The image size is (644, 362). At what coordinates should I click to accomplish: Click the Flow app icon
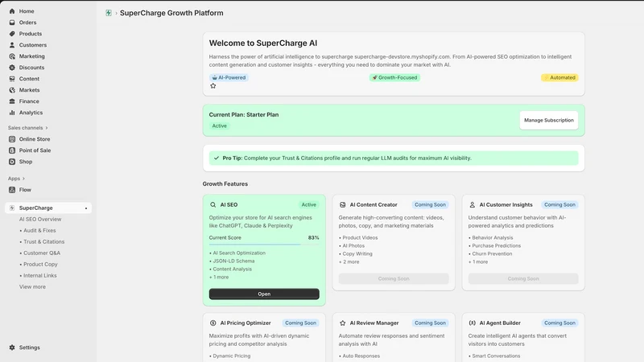point(12,190)
